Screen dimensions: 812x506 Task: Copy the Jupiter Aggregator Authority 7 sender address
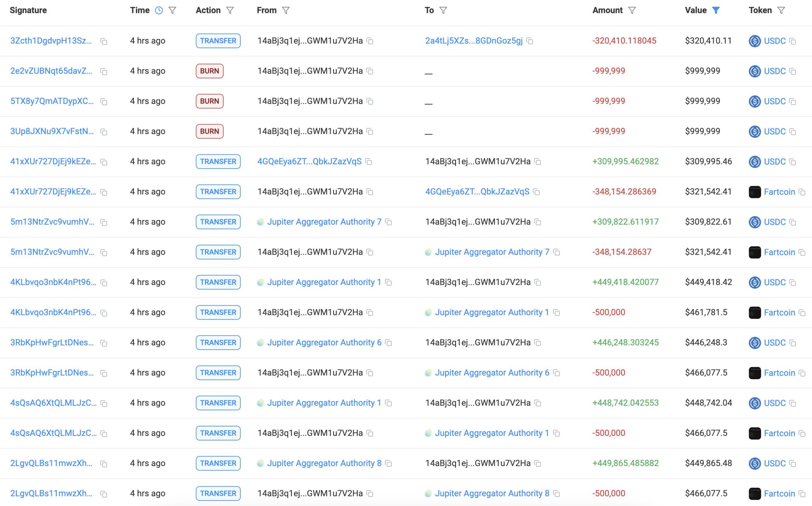[389, 222]
